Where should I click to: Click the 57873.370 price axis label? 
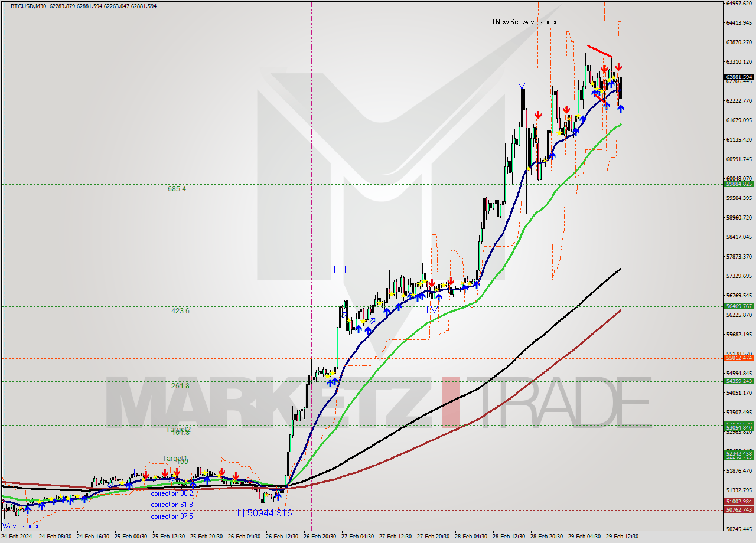739,257
